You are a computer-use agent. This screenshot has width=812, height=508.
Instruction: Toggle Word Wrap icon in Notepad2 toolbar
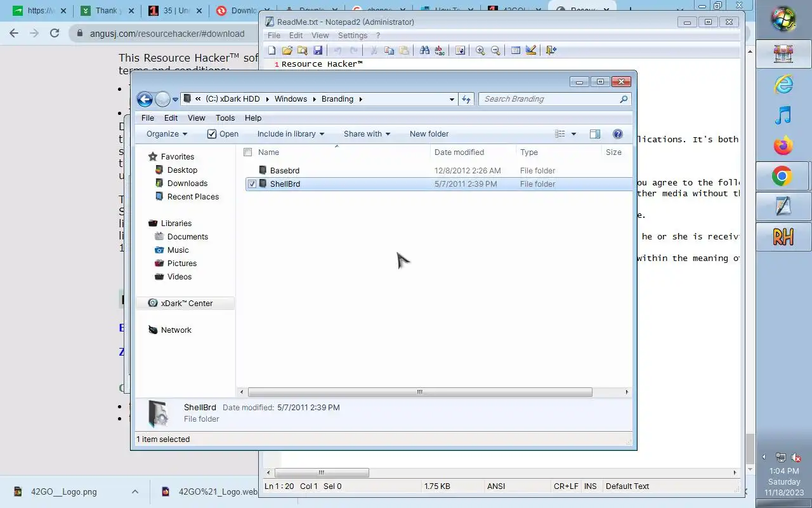click(x=461, y=50)
